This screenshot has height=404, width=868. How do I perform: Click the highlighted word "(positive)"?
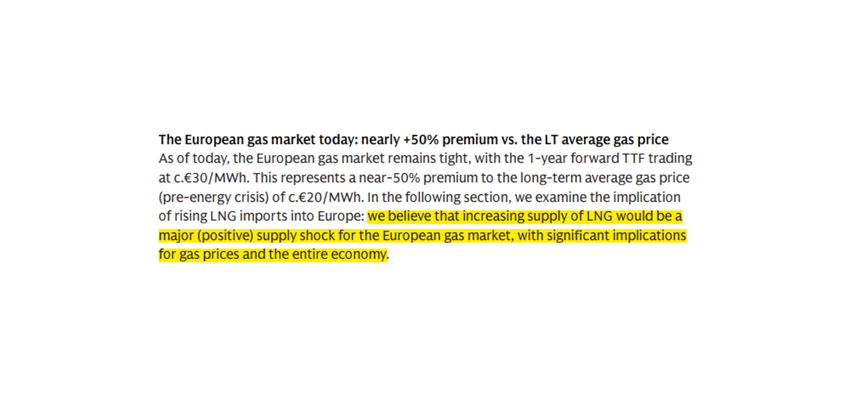(x=225, y=235)
